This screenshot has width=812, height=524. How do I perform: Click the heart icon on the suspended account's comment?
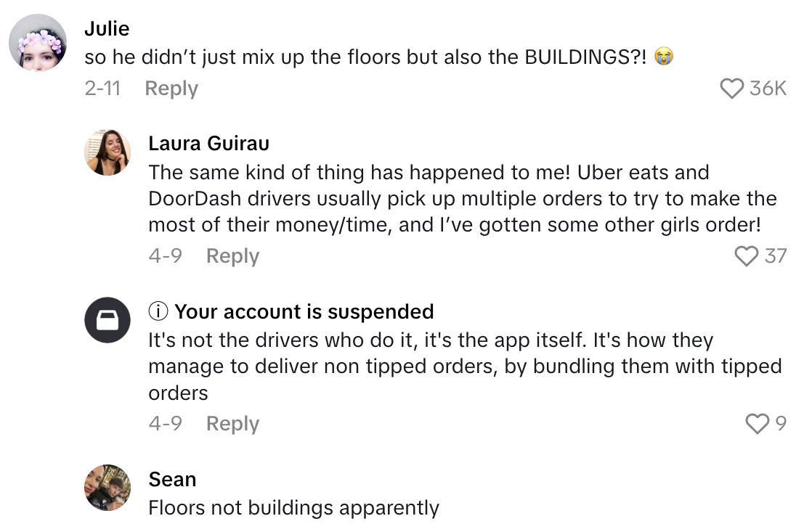pyautogui.click(x=758, y=423)
